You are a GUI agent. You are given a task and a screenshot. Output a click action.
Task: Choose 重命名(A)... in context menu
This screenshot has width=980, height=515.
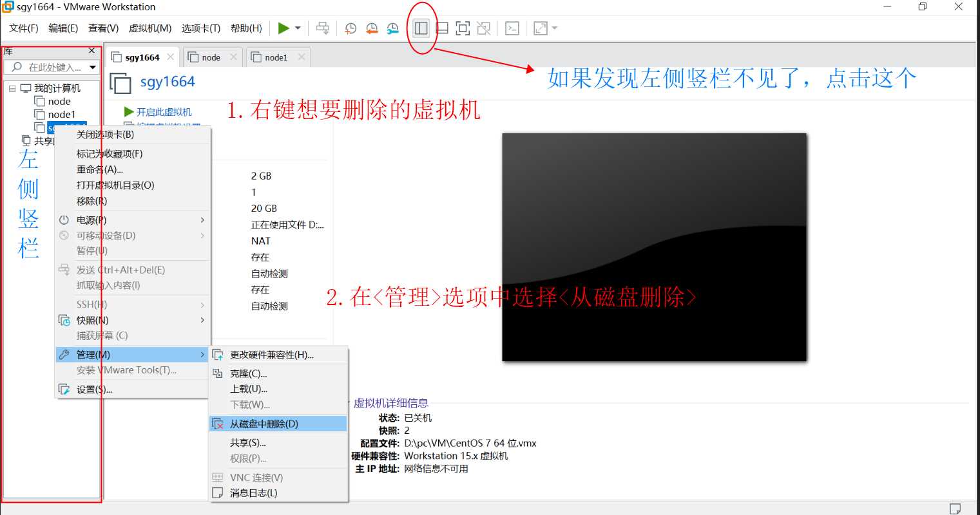(x=133, y=169)
